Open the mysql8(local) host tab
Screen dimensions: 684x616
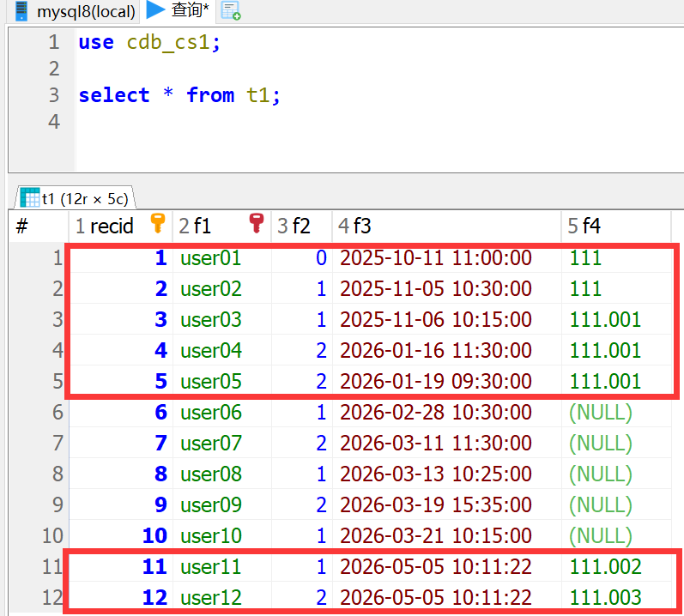click(74, 11)
